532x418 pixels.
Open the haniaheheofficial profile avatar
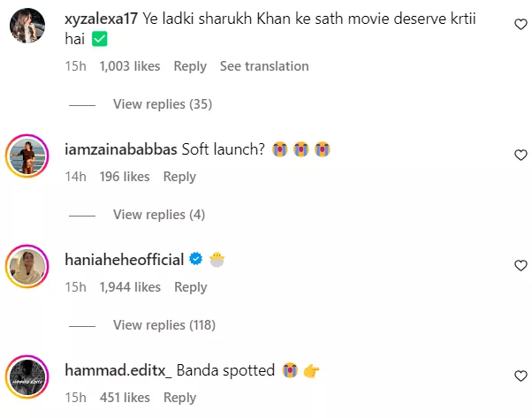point(28,269)
